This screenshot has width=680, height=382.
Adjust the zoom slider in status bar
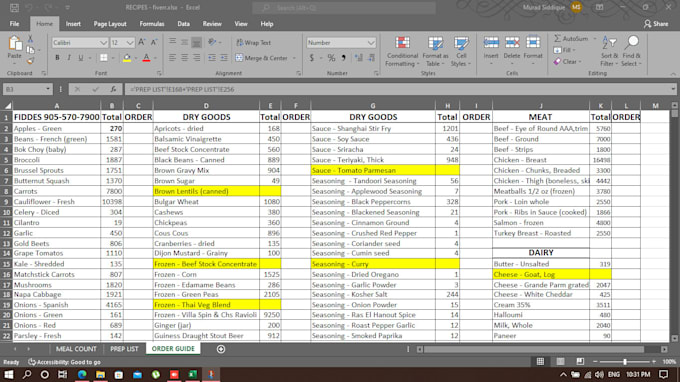(x=624, y=362)
